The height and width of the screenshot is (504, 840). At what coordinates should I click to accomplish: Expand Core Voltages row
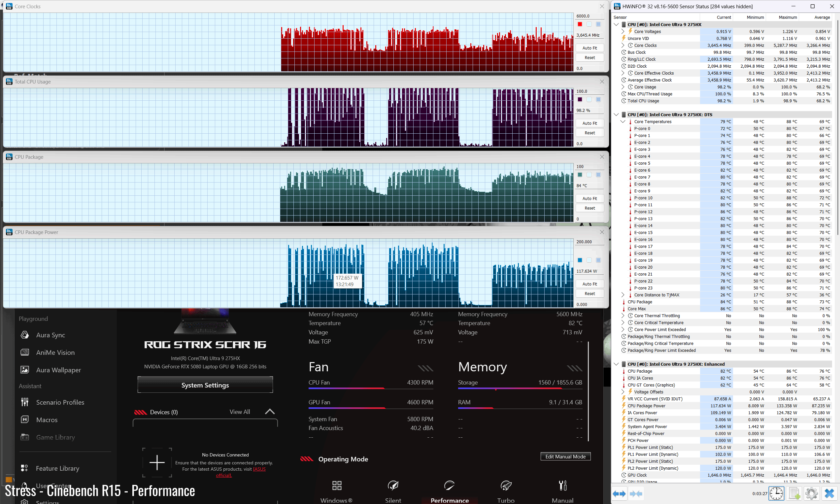[x=623, y=31]
